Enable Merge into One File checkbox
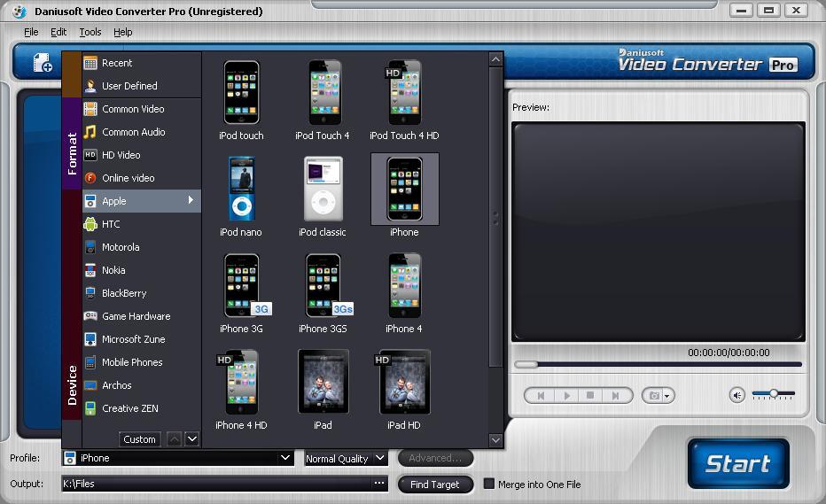The height and width of the screenshot is (504, 826). 489,484
